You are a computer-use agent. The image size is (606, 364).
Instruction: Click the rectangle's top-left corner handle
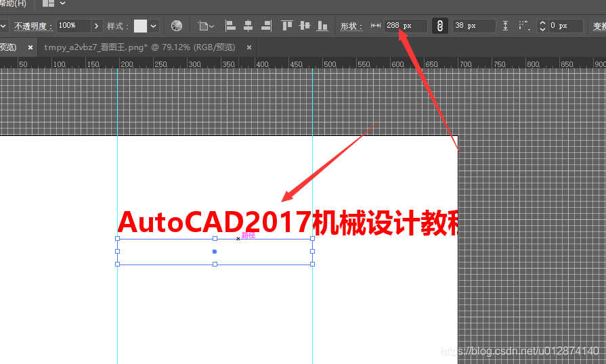pyautogui.click(x=118, y=239)
